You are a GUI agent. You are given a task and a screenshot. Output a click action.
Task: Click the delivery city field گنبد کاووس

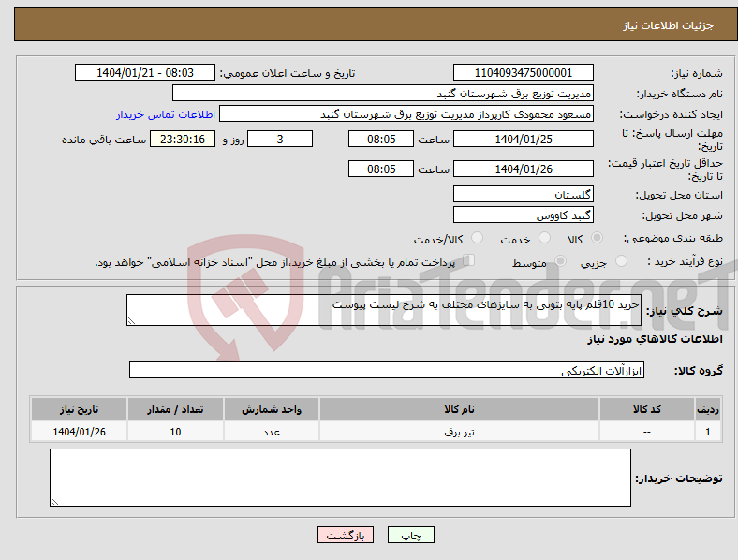[x=524, y=214]
